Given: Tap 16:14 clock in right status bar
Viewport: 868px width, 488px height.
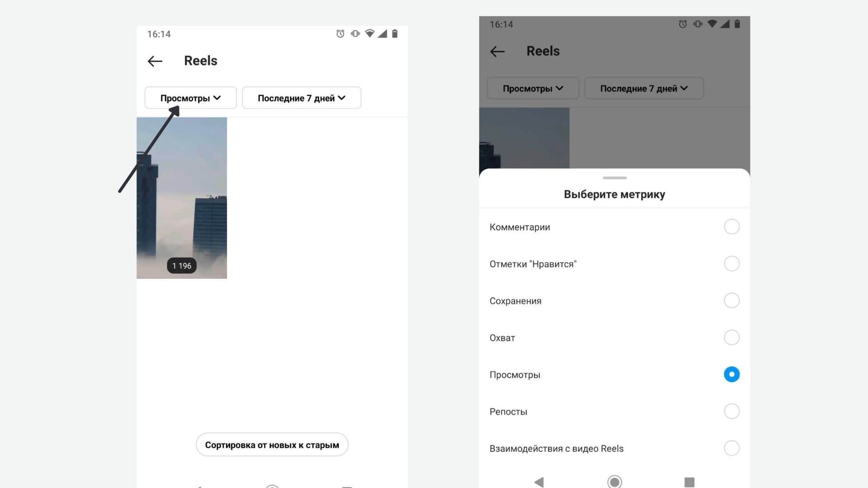Looking at the screenshot, I should [x=501, y=24].
